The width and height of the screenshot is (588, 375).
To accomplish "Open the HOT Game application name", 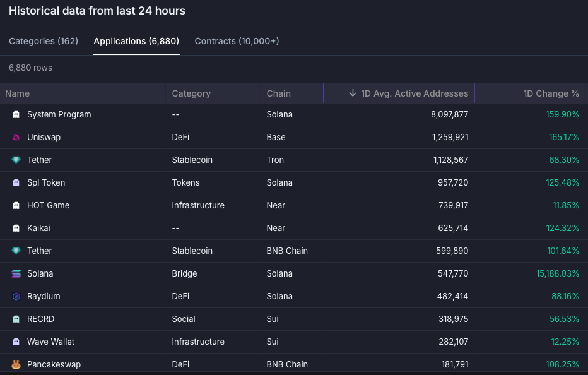I will [48, 205].
